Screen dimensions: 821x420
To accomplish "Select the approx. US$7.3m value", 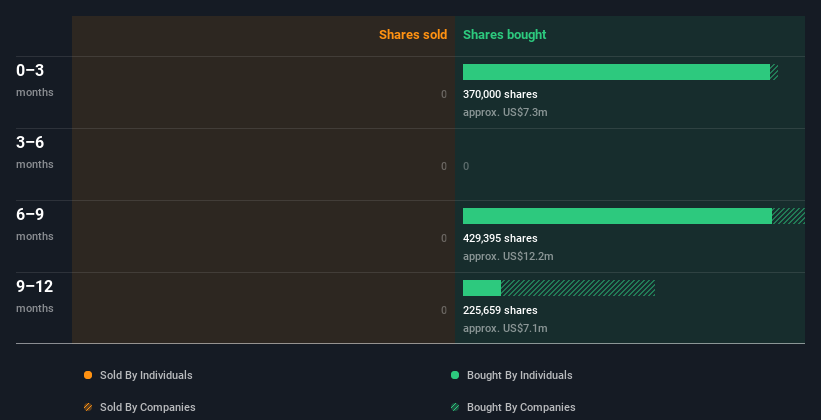I will [x=505, y=113].
